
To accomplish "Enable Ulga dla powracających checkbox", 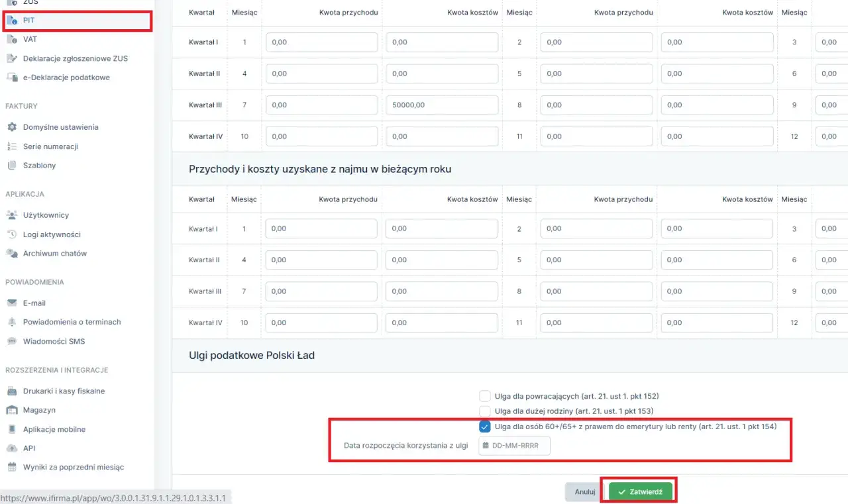I will [x=484, y=396].
